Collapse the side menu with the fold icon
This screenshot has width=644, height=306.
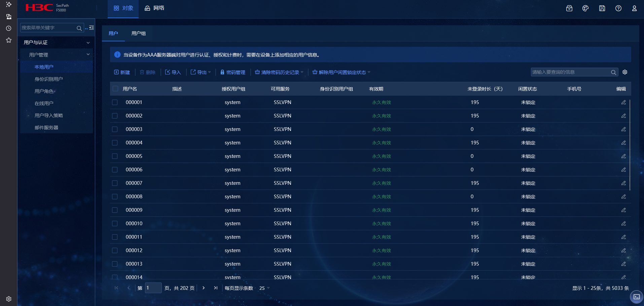[x=92, y=28]
